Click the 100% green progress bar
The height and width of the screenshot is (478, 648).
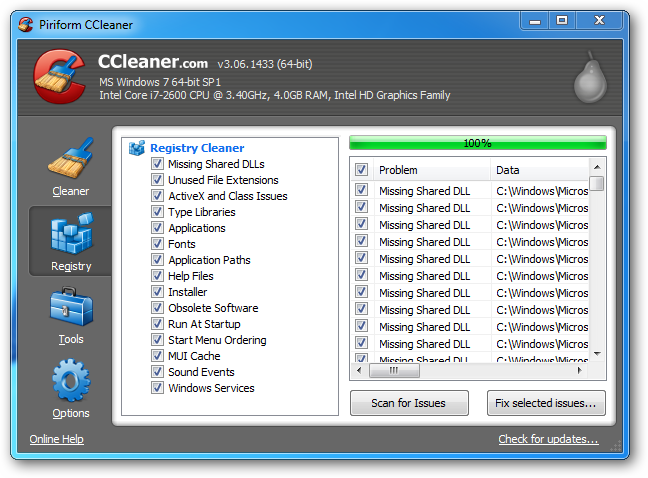pyautogui.click(x=478, y=143)
